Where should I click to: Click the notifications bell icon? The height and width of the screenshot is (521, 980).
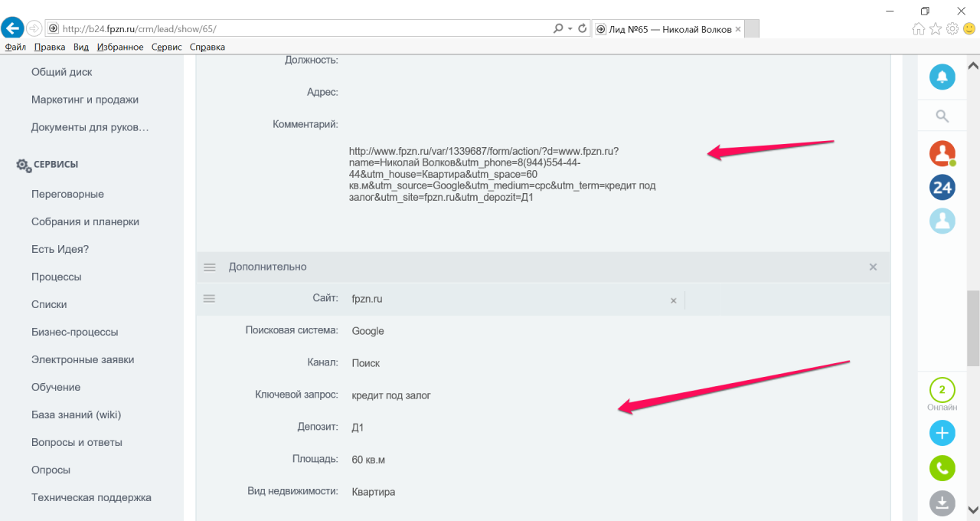tap(942, 77)
